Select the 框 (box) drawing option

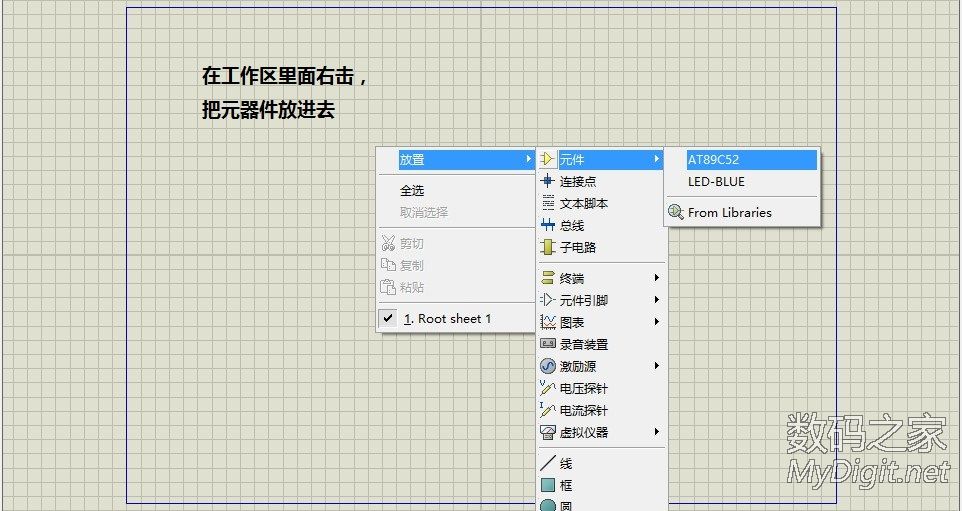coord(565,486)
